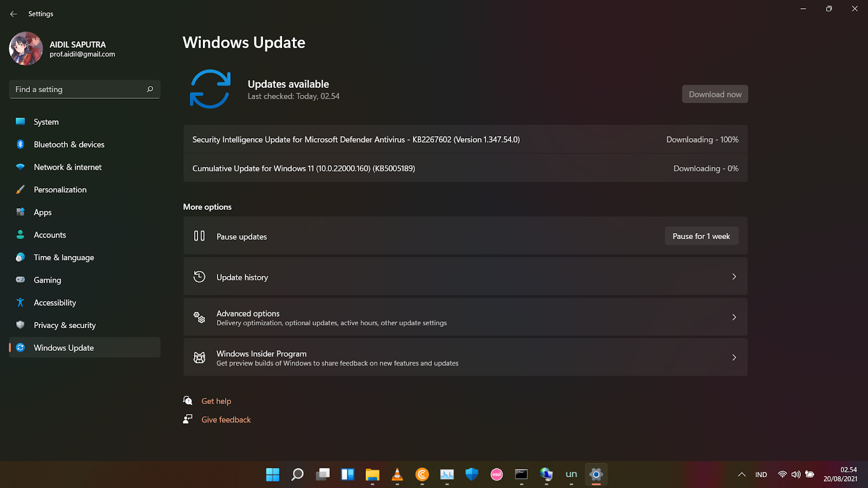Click the Download now button
Screen dimensions: 868x488
tap(715, 94)
